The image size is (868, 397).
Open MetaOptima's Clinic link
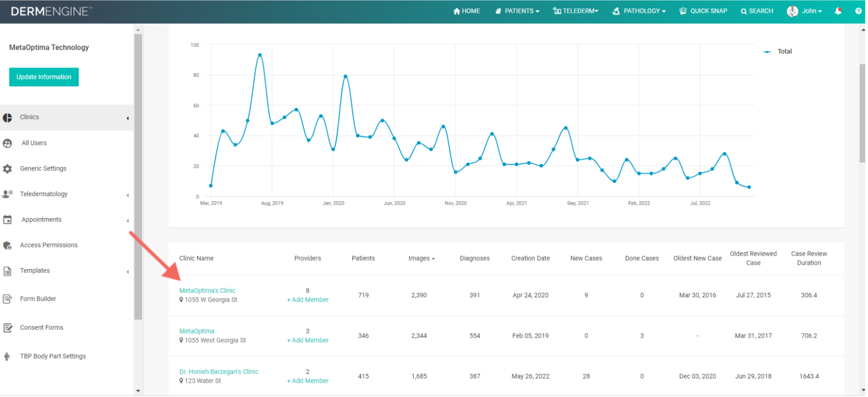coord(208,291)
